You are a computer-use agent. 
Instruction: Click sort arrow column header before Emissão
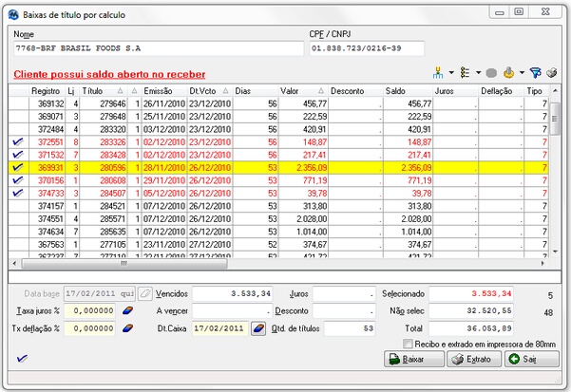[134, 91]
